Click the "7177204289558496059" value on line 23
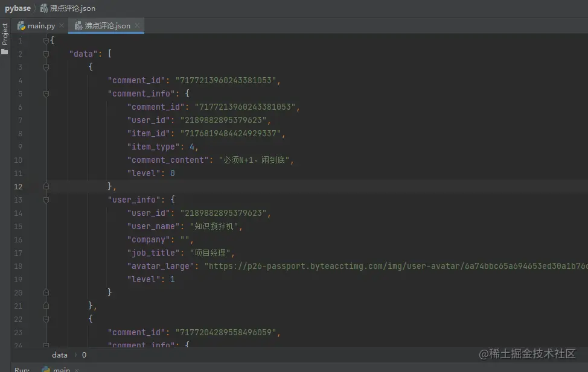Image resolution: width=588 pixels, height=372 pixels. (x=226, y=332)
